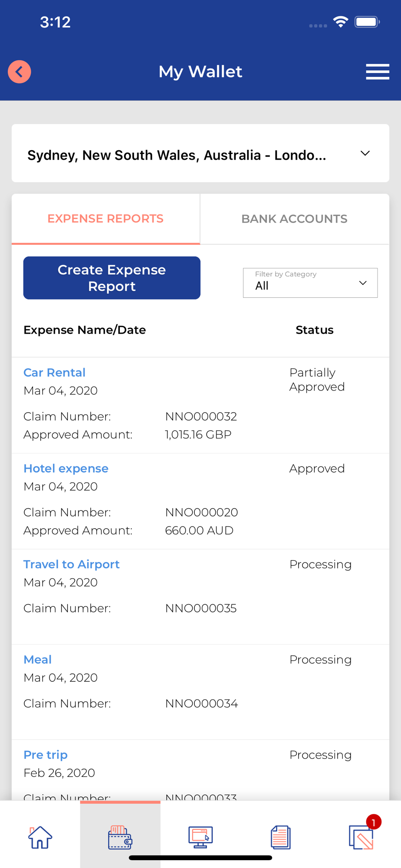Select the wallet icon in bottom bar
Screen dimensions: 401x868
pyautogui.click(x=120, y=837)
